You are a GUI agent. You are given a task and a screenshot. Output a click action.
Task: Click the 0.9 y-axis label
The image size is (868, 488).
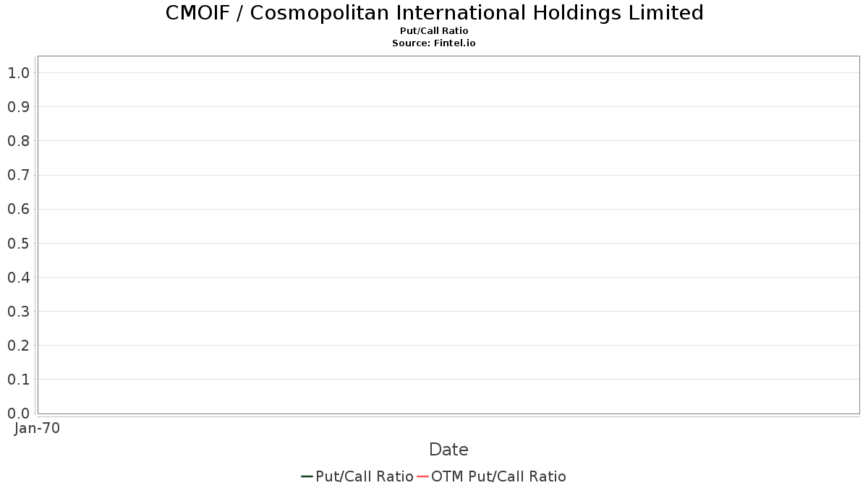click(18, 106)
